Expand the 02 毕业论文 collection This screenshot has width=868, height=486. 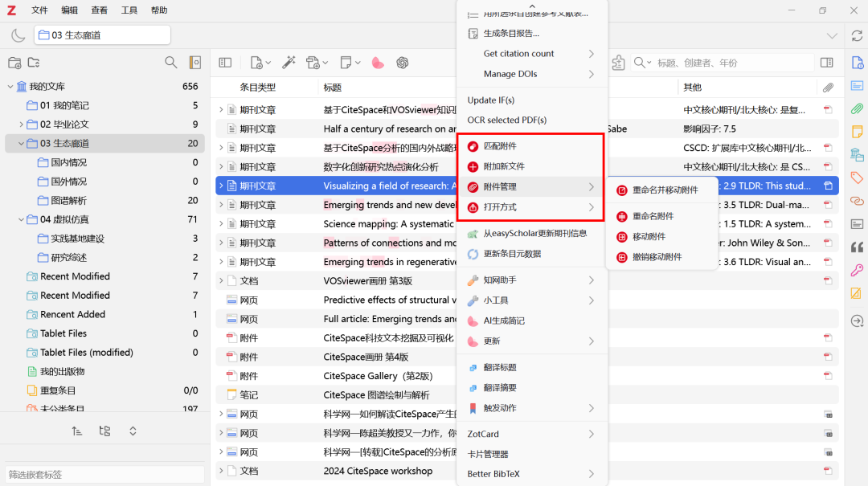point(22,125)
